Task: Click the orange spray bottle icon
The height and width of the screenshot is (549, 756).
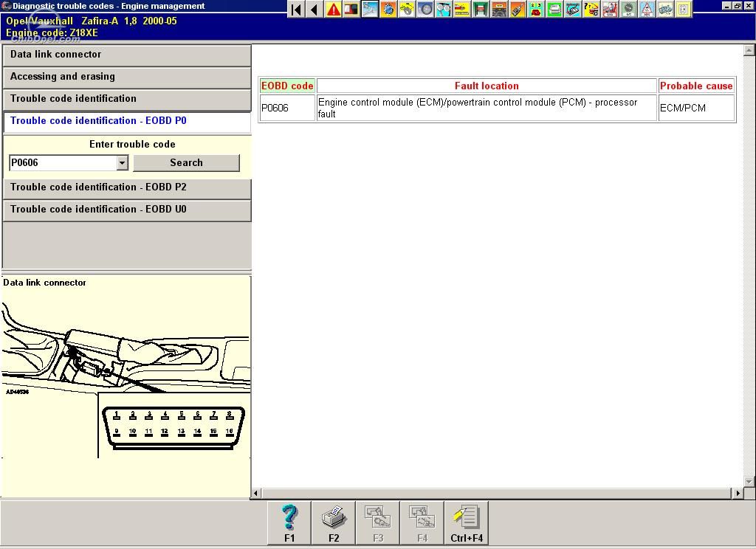Action: pyautogui.click(x=518, y=9)
